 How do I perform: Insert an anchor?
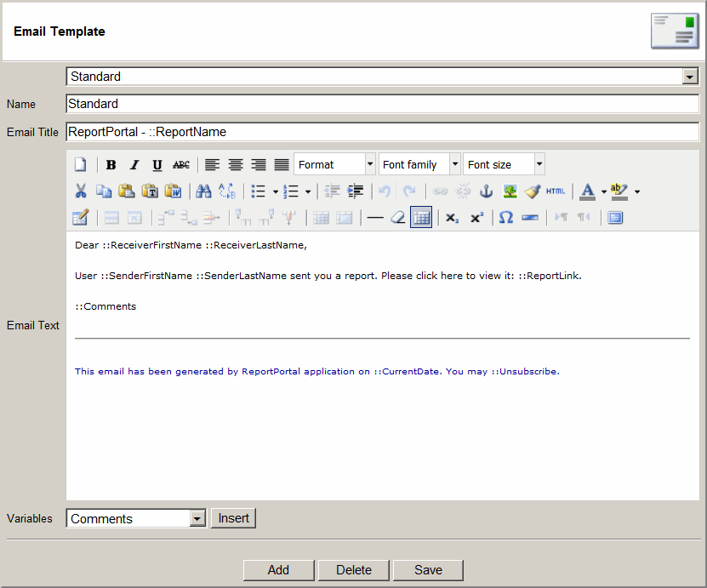486,191
